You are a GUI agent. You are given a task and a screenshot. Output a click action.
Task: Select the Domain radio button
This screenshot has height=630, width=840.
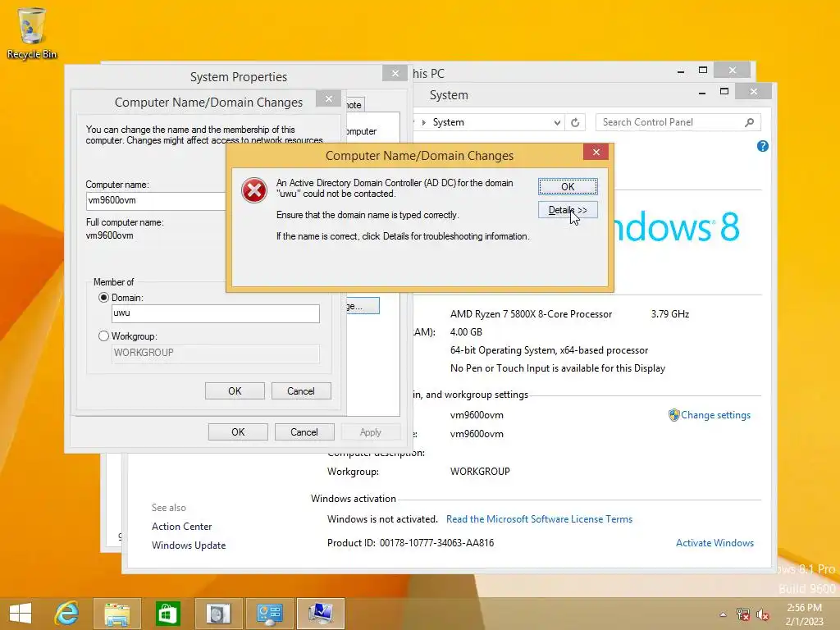(104, 297)
